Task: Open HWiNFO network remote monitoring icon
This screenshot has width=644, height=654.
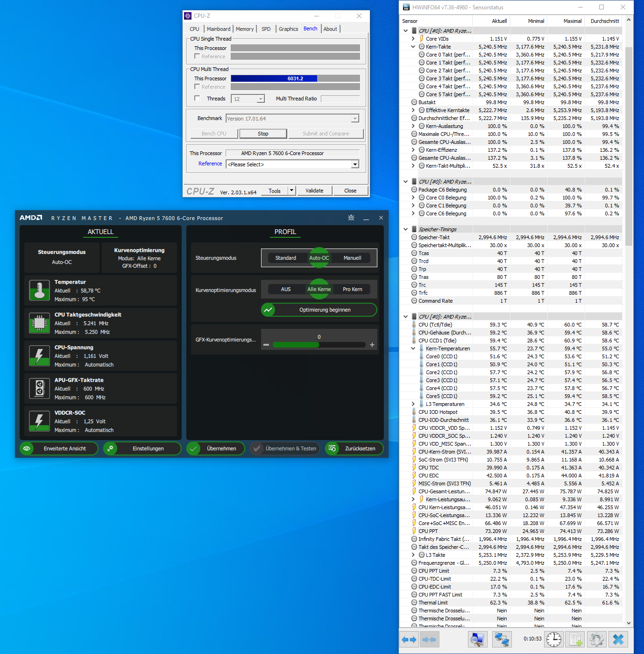Action: 502,640
